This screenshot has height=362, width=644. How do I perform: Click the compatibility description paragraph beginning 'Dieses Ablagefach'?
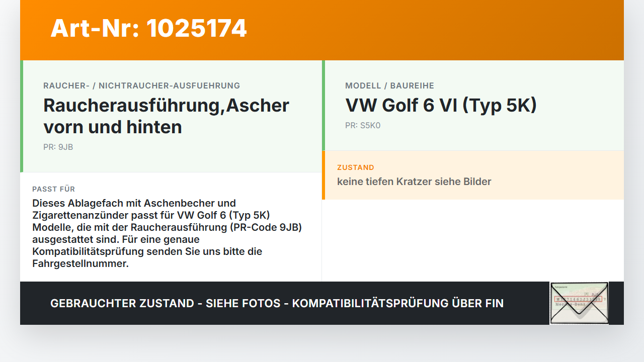tap(167, 233)
